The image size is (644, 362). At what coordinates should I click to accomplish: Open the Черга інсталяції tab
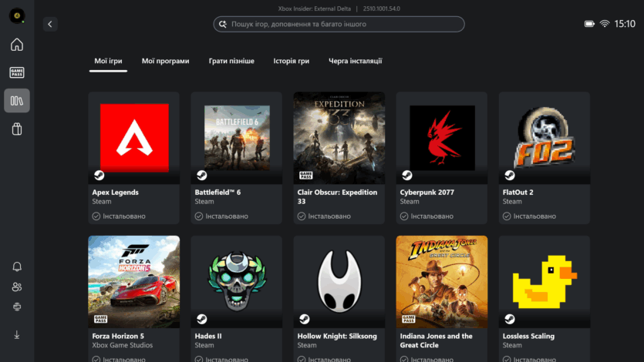355,61
